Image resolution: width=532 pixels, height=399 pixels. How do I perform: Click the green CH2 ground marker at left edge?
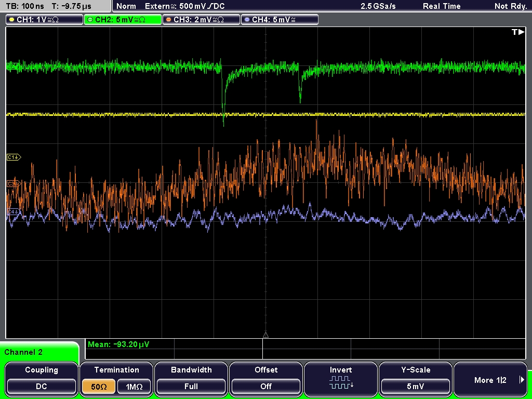12,66
